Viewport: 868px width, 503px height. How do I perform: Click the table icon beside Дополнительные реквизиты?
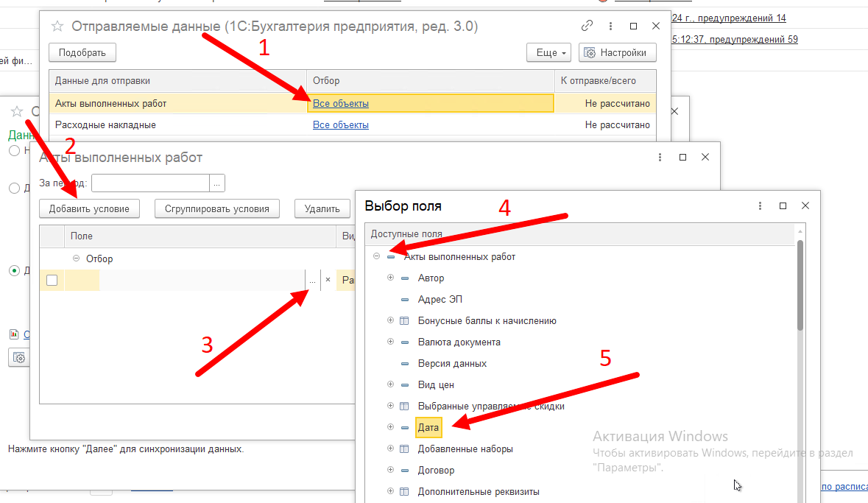pos(405,491)
